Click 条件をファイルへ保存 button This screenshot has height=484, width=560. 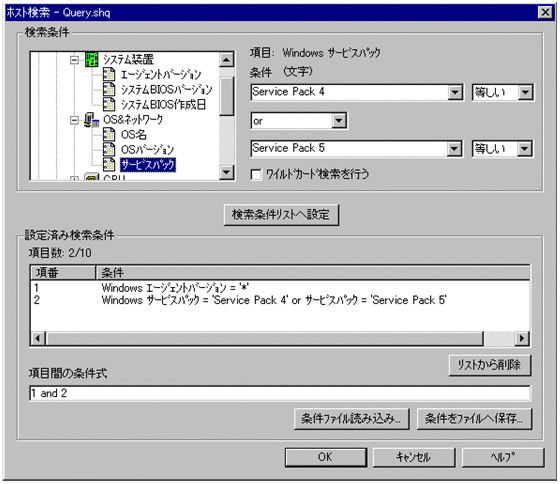point(474,419)
